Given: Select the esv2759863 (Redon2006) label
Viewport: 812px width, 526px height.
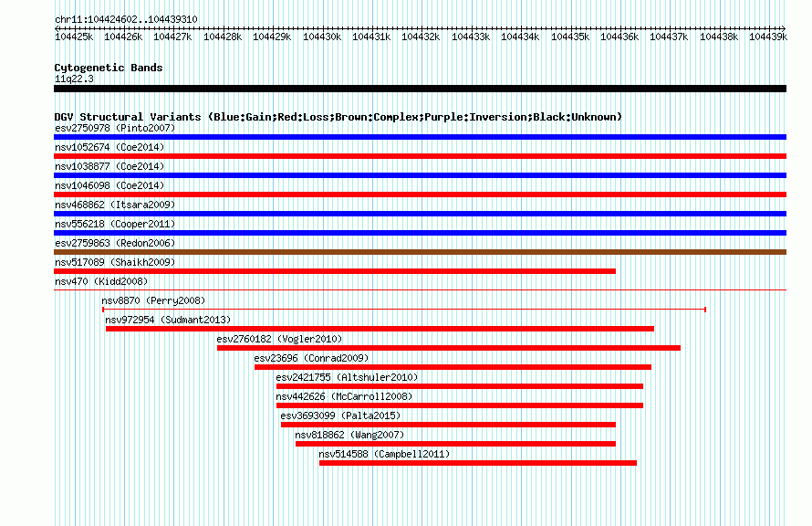Looking at the screenshot, I should [115, 243].
